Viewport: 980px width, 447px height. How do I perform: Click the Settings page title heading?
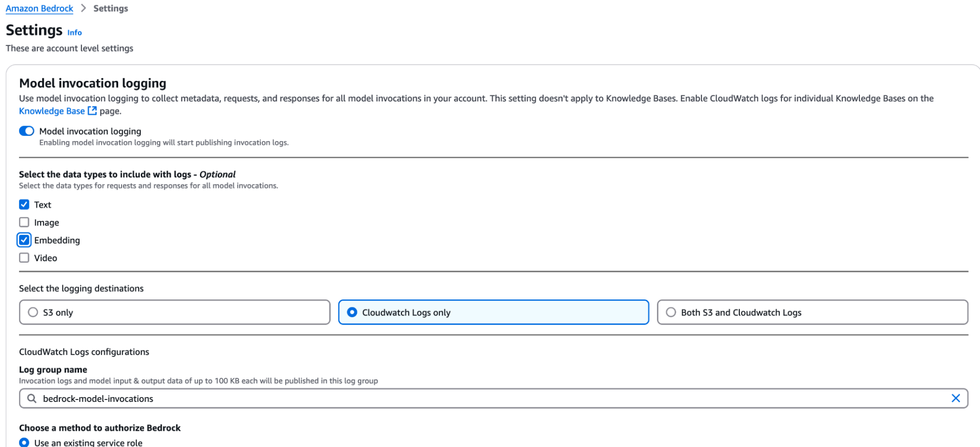point(34,30)
